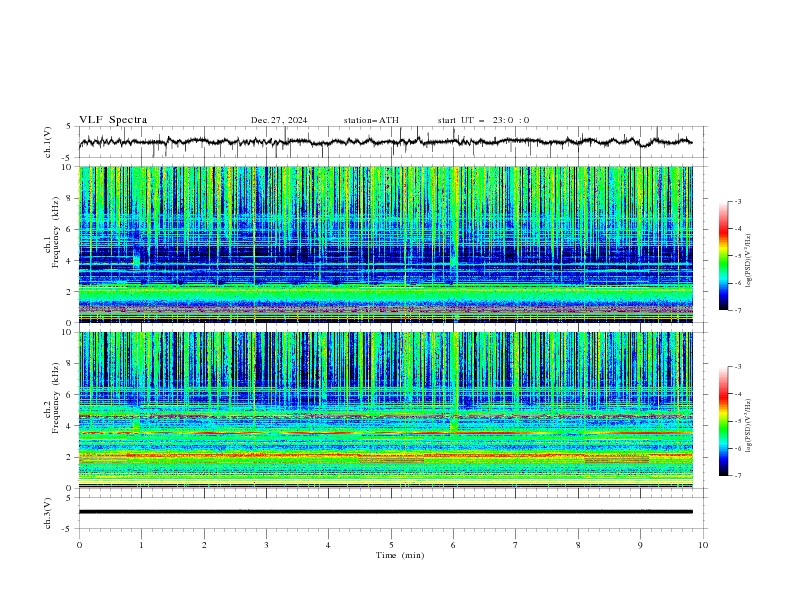Click the ch.1 Frequency (kHz) axis label
Image resolution: width=792 pixels, height=612 pixels.
[x=51, y=232]
